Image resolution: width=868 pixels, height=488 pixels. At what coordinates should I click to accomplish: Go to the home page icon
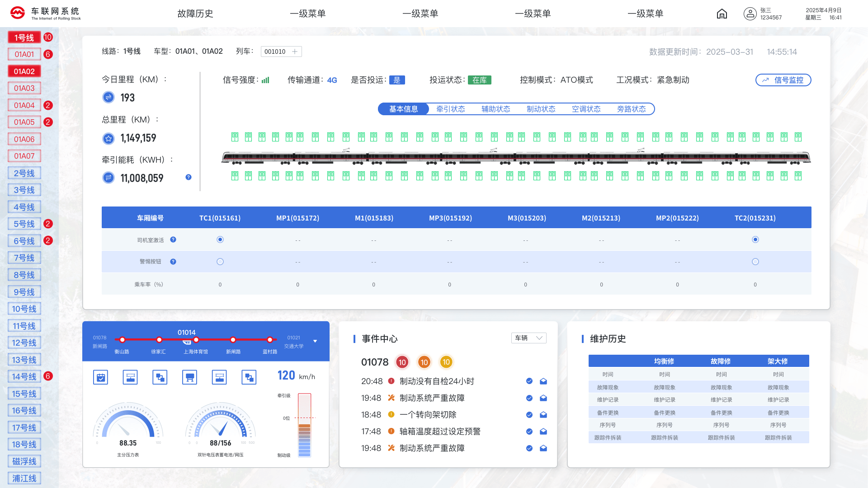(x=722, y=14)
